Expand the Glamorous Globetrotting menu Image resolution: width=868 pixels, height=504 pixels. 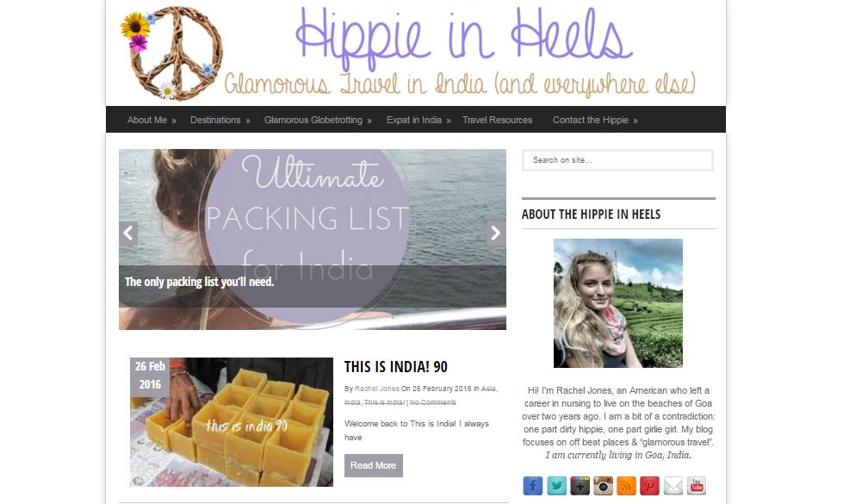click(318, 120)
